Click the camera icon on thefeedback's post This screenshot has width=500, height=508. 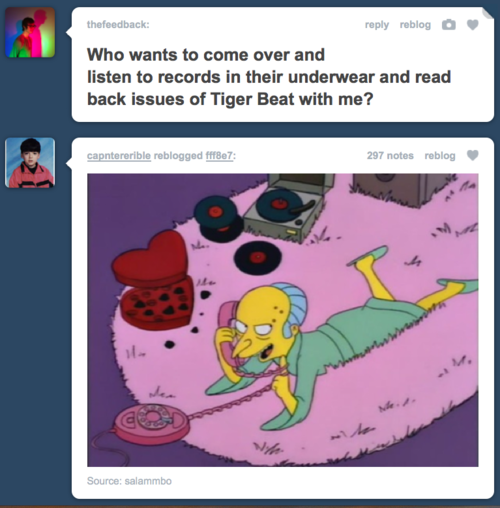(x=449, y=25)
